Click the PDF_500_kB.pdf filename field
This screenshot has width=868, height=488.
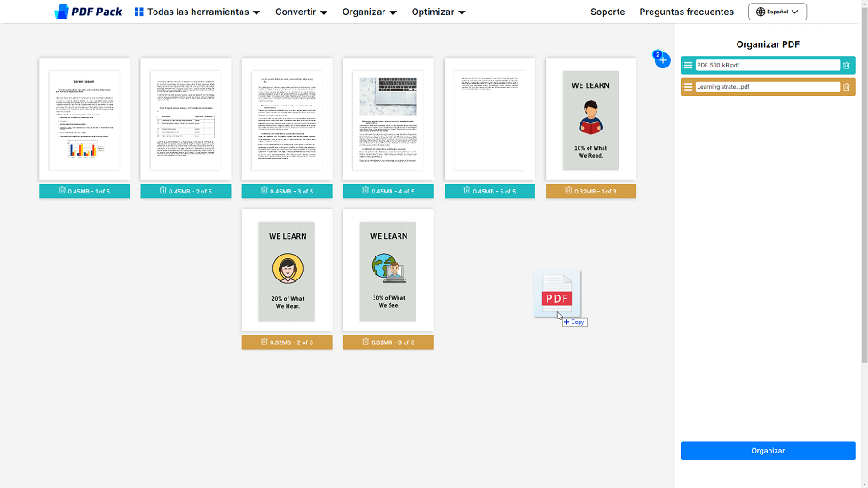[x=767, y=65]
